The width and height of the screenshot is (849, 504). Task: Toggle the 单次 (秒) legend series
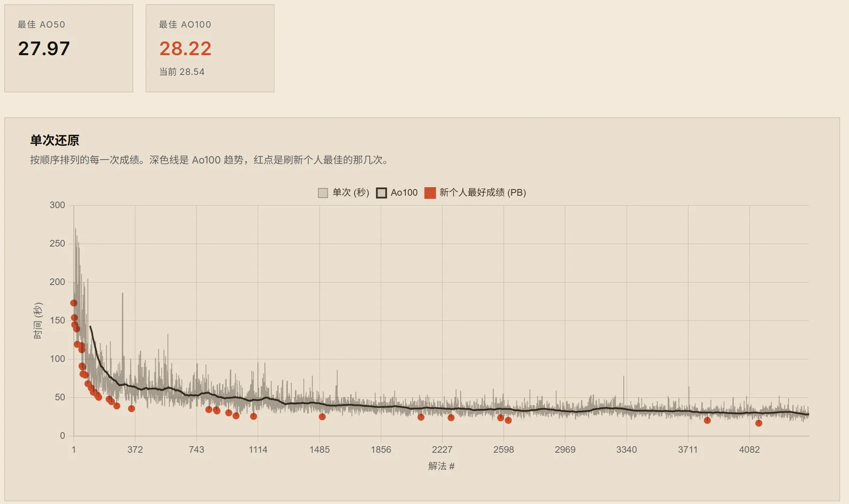pyautogui.click(x=343, y=193)
